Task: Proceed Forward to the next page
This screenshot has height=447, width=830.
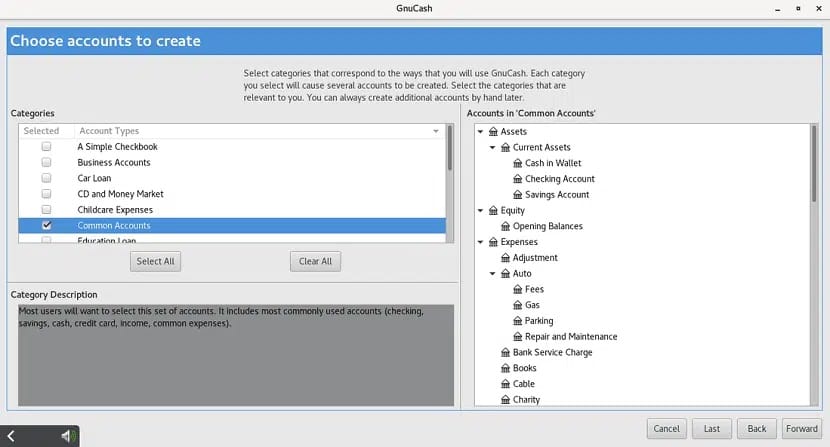Action: [x=802, y=428]
